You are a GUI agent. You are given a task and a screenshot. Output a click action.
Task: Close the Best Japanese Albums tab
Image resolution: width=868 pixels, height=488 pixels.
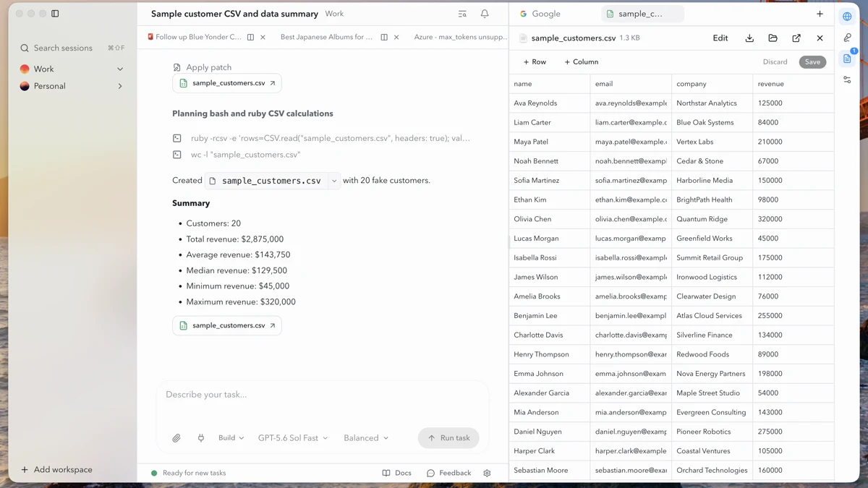point(396,37)
